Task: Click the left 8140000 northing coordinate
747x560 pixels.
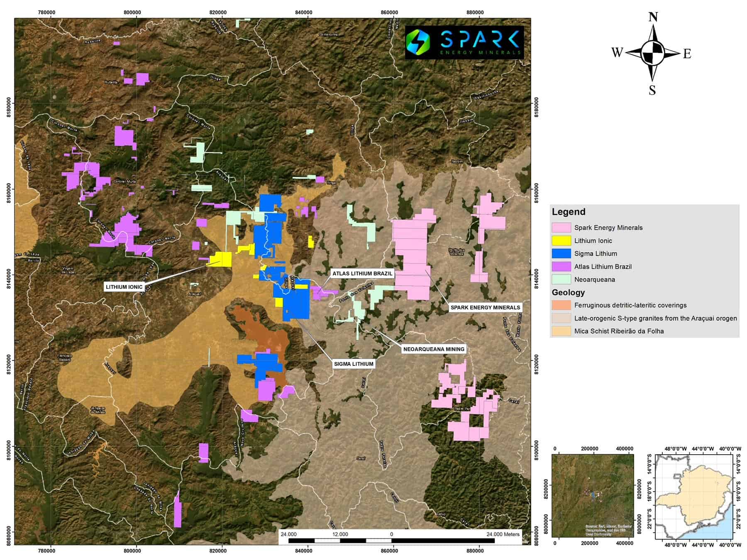Action: [8, 275]
